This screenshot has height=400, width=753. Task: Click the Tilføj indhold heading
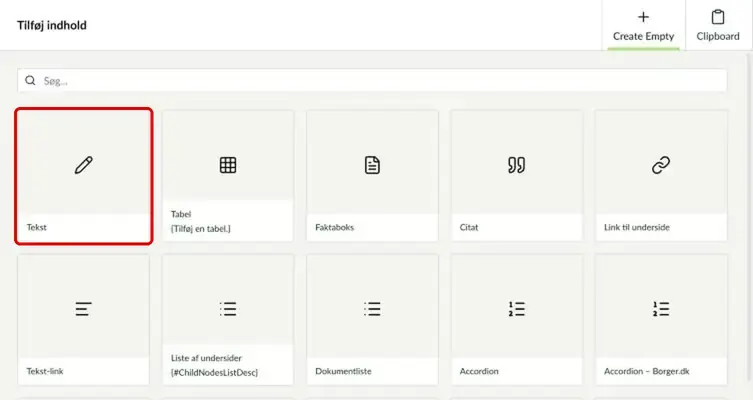[52, 25]
